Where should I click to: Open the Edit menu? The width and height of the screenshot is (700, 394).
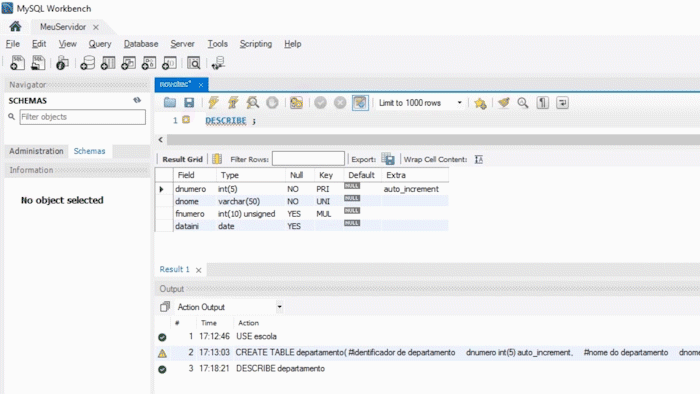(x=39, y=44)
